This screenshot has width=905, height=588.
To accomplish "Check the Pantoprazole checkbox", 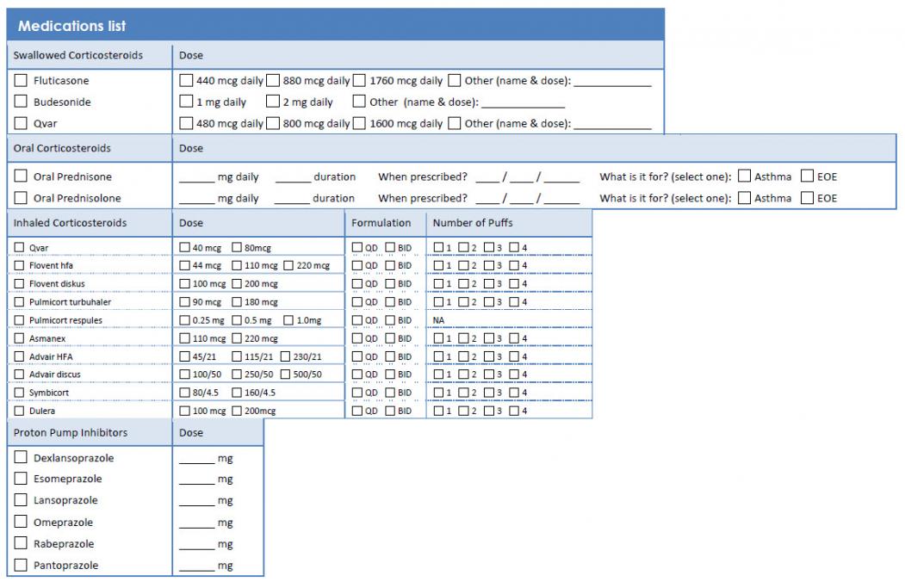I will 21,565.
